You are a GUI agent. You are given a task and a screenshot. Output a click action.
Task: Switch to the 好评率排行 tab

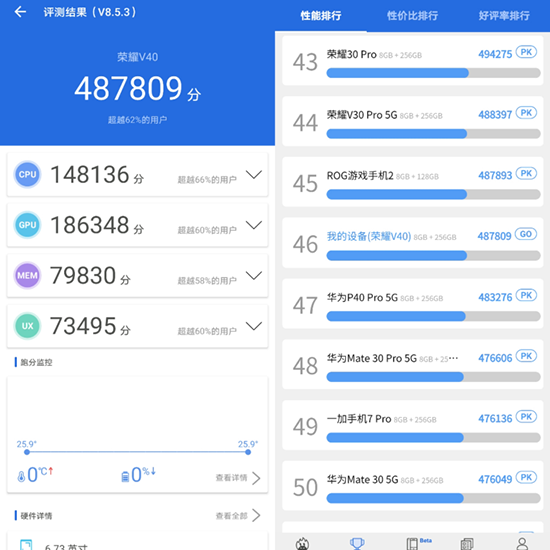504,15
